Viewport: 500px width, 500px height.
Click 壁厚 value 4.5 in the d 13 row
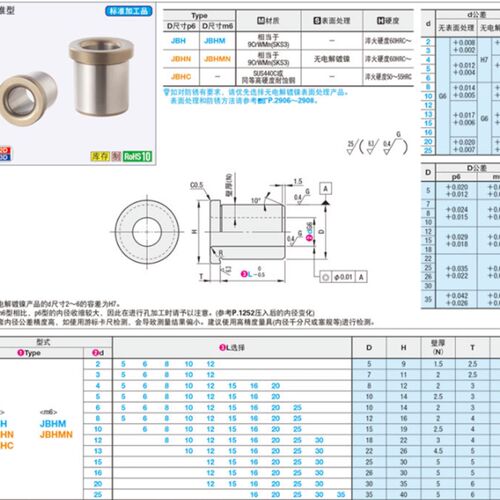(x=438, y=451)
